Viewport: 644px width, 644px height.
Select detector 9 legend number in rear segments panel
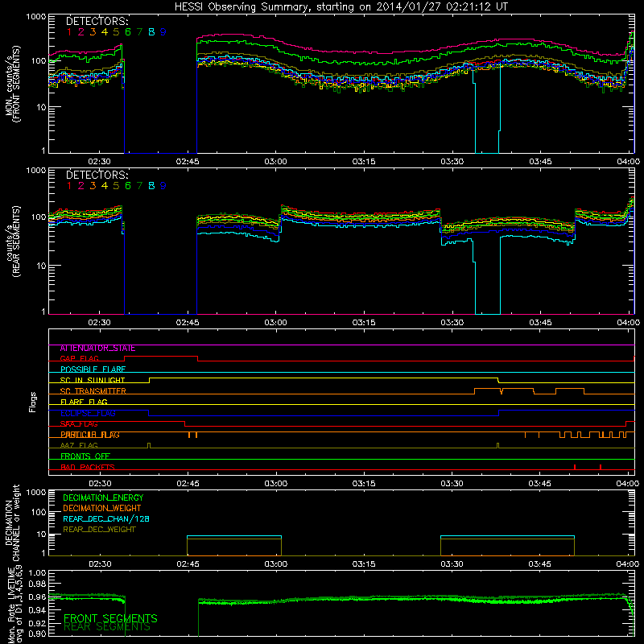coord(163,186)
